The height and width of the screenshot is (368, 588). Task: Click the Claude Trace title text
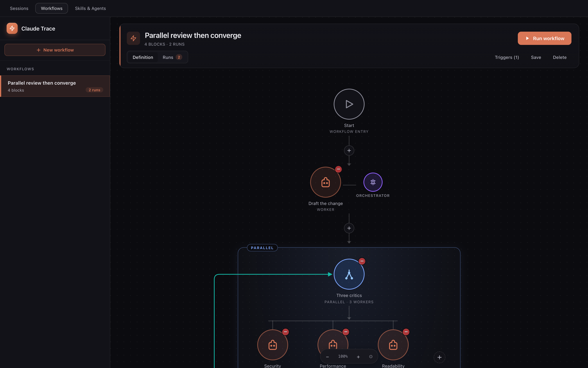[38, 29]
